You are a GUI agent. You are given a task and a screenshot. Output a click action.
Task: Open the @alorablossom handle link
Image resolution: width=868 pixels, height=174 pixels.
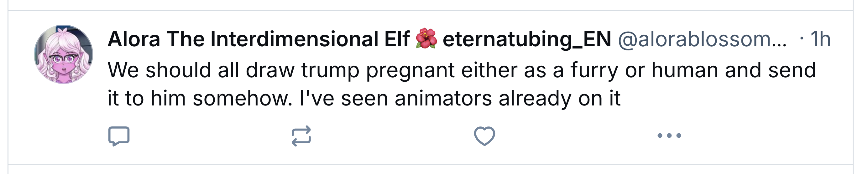coord(702,39)
